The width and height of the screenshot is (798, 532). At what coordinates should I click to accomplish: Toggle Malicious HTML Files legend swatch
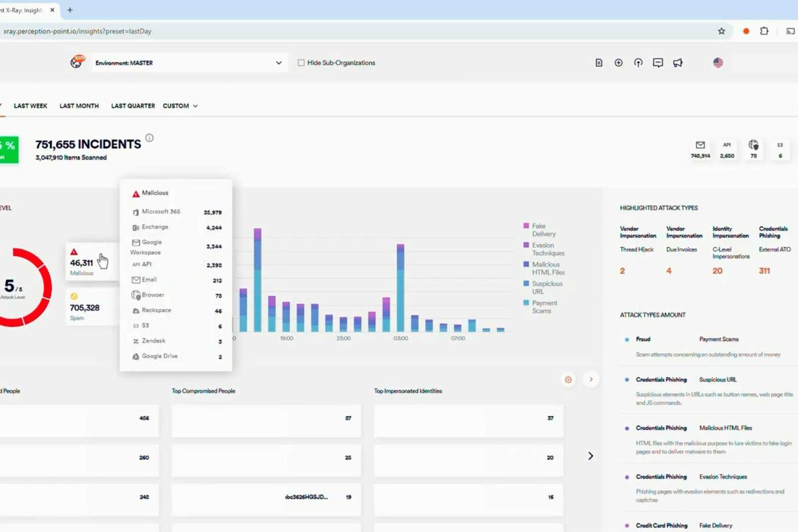pyautogui.click(x=527, y=265)
